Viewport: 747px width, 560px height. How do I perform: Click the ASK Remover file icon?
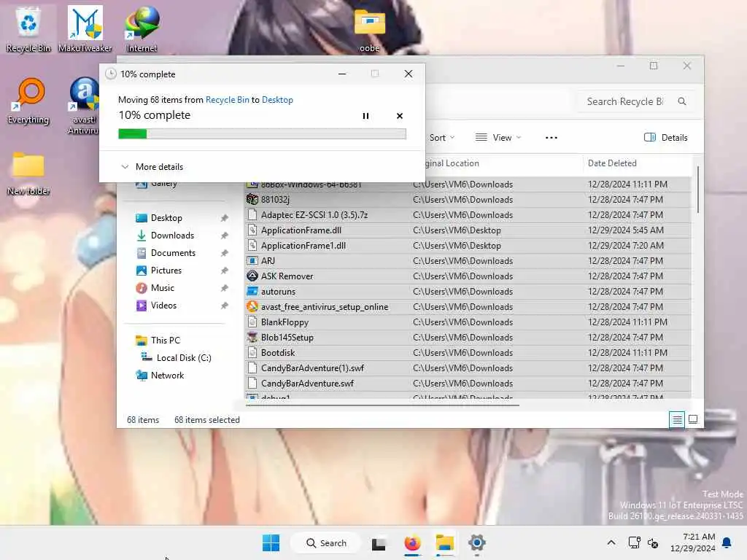[252, 276]
